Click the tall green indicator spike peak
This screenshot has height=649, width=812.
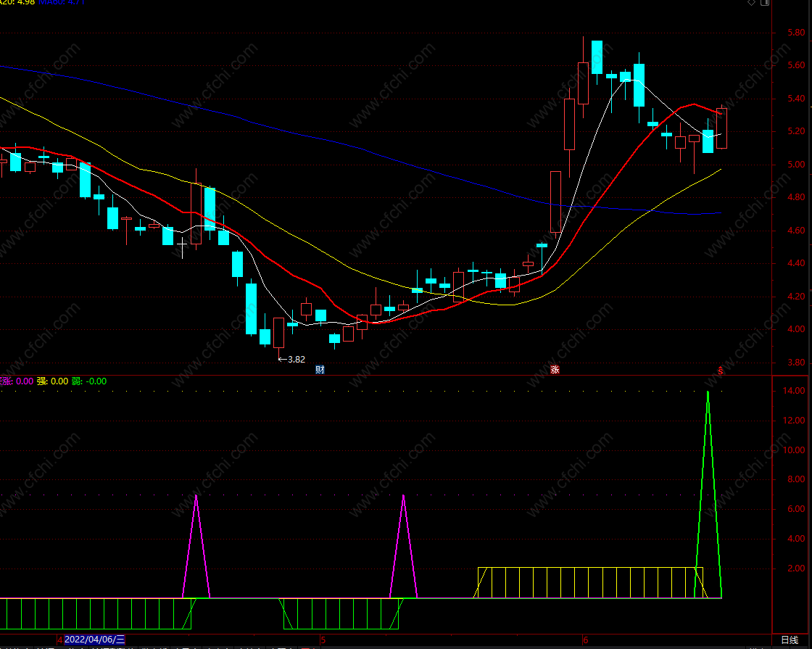[708, 392]
